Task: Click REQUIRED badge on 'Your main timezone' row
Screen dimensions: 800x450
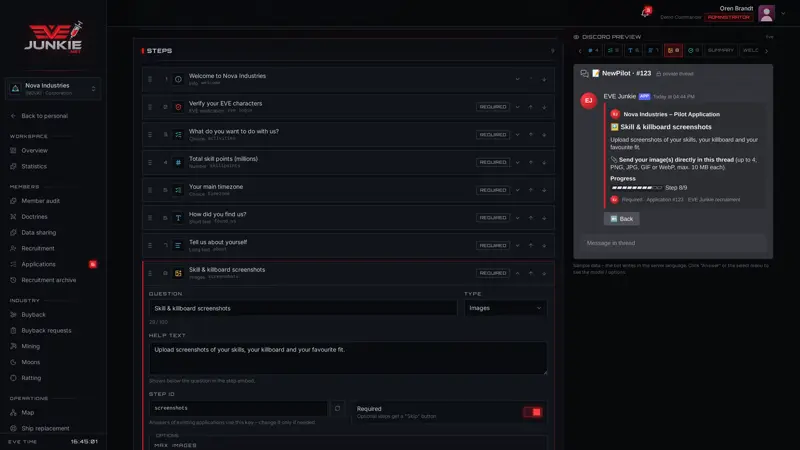Action: click(x=492, y=190)
